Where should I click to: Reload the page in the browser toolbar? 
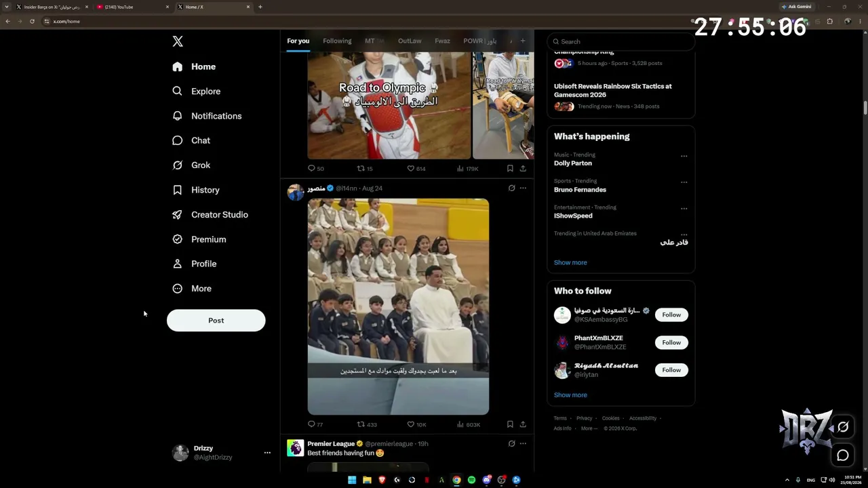click(32, 21)
